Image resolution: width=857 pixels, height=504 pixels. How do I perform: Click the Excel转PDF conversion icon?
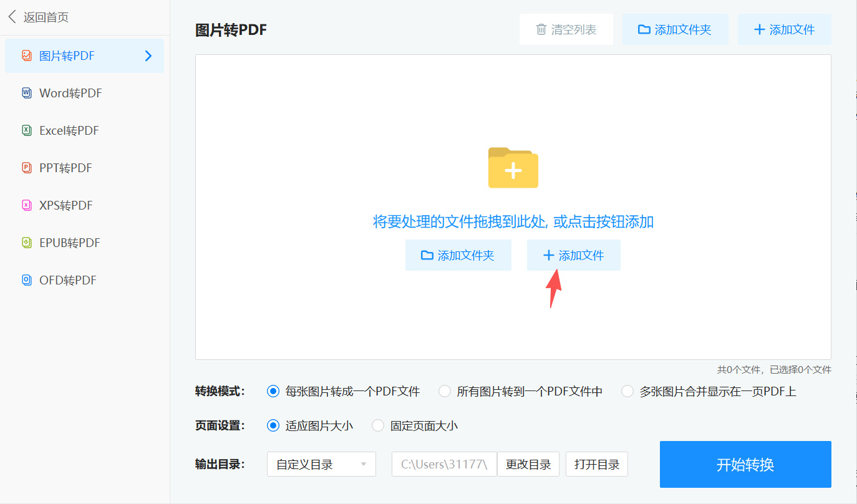pyautogui.click(x=26, y=130)
